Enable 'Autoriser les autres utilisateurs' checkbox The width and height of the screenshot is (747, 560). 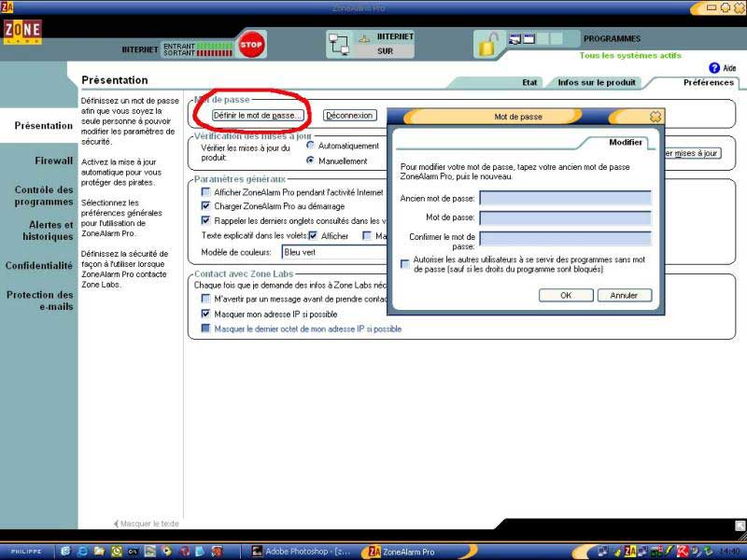coord(404,264)
